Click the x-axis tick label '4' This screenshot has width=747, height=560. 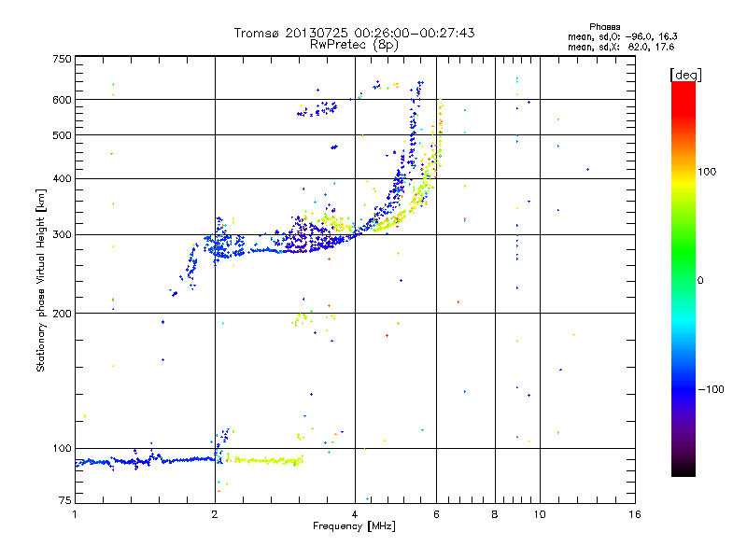click(x=355, y=514)
